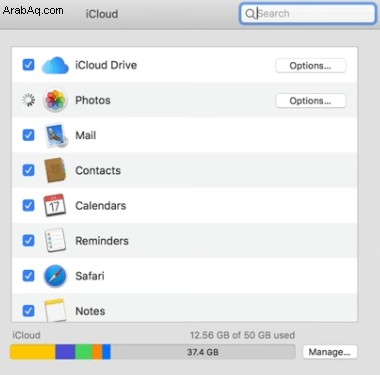Viewport: 380px width, 375px height.
Task: Click the orange segment of storage bar
Action: (x=98, y=352)
